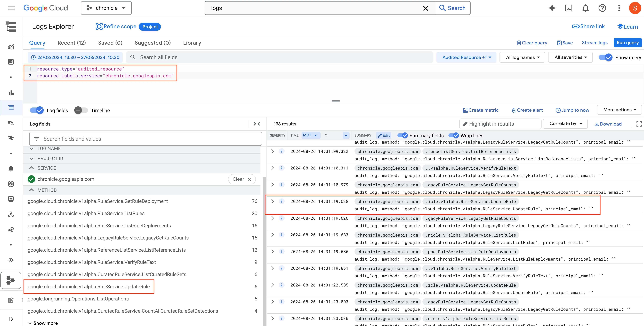The image size is (644, 326).
Task: Switch to the Library tab
Action: point(192,43)
